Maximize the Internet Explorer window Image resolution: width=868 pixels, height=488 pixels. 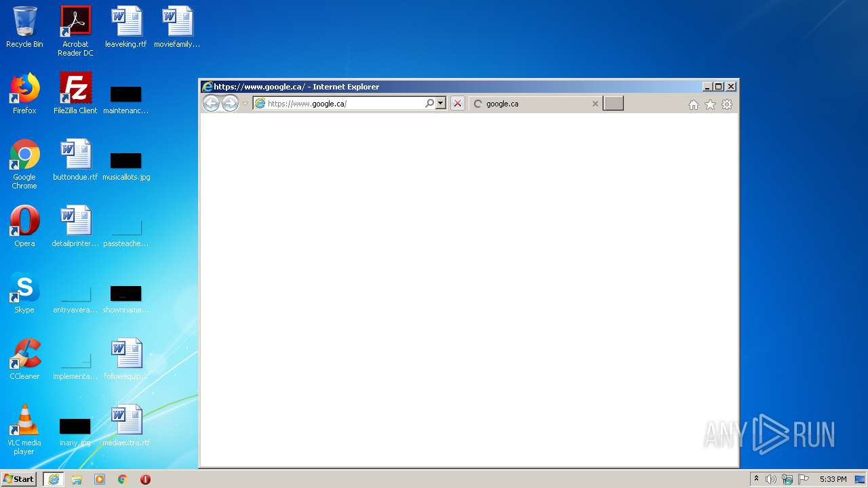[x=719, y=87]
